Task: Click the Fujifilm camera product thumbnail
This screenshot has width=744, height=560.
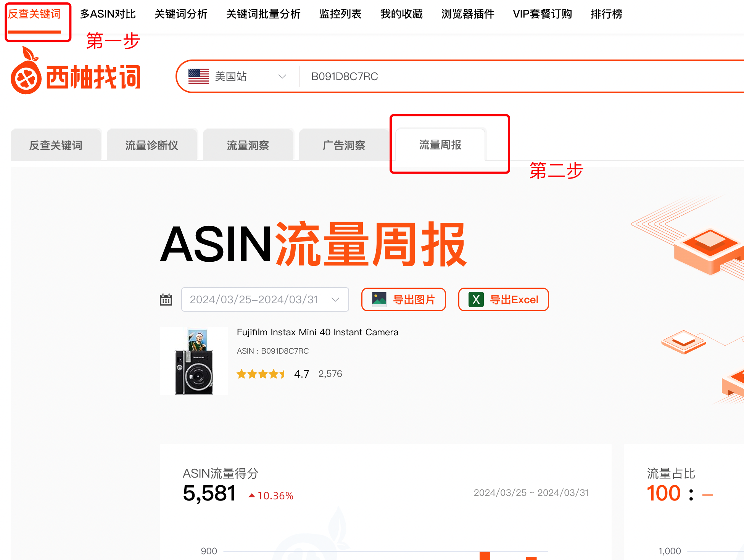Action: click(194, 361)
